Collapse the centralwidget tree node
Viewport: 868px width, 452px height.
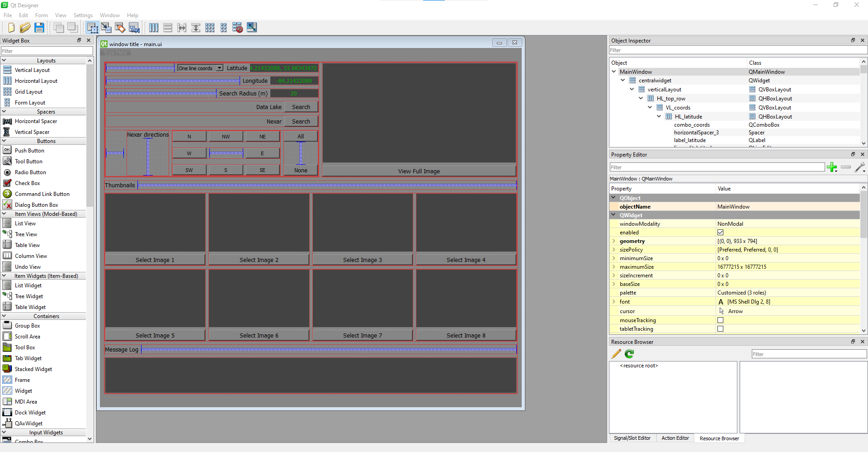pyautogui.click(x=623, y=81)
